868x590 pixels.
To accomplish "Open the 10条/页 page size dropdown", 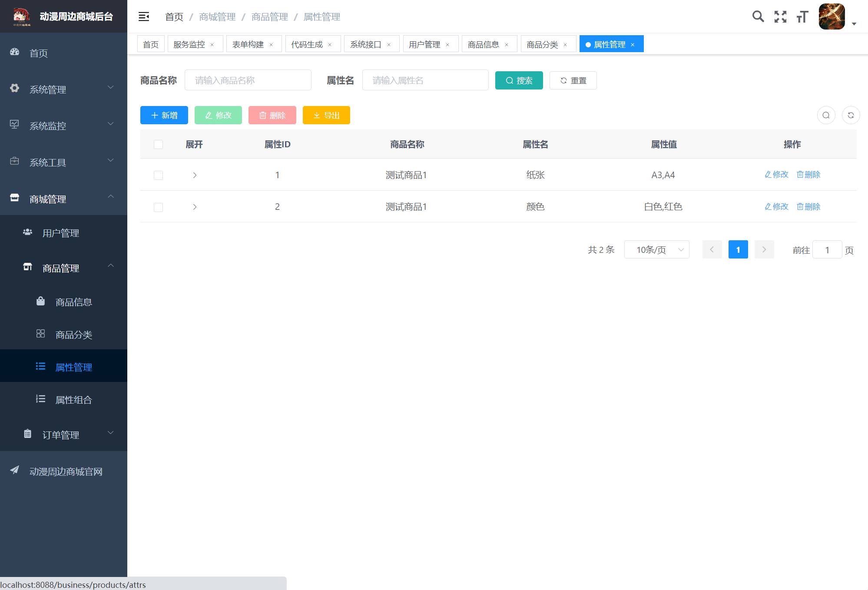I will click(656, 249).
